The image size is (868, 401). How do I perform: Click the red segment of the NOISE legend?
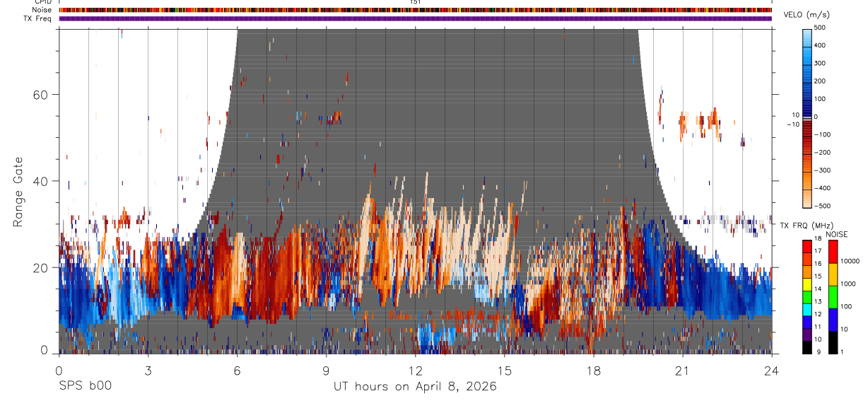click(x=833, y=252)
